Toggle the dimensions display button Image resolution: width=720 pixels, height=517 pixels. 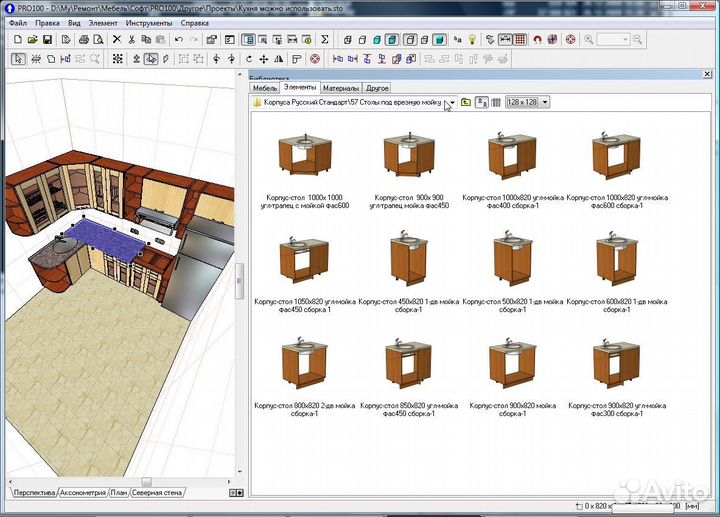coord(505,40)
